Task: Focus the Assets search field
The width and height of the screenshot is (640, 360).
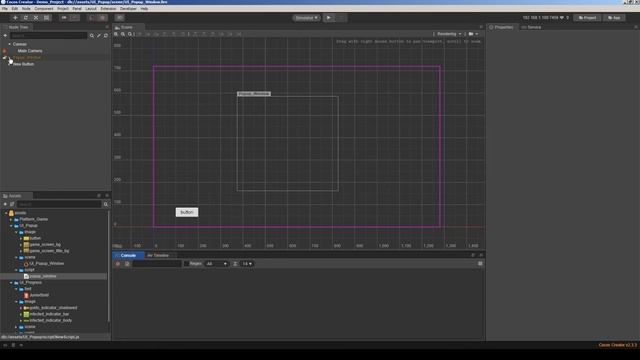Action: [59, 204]
